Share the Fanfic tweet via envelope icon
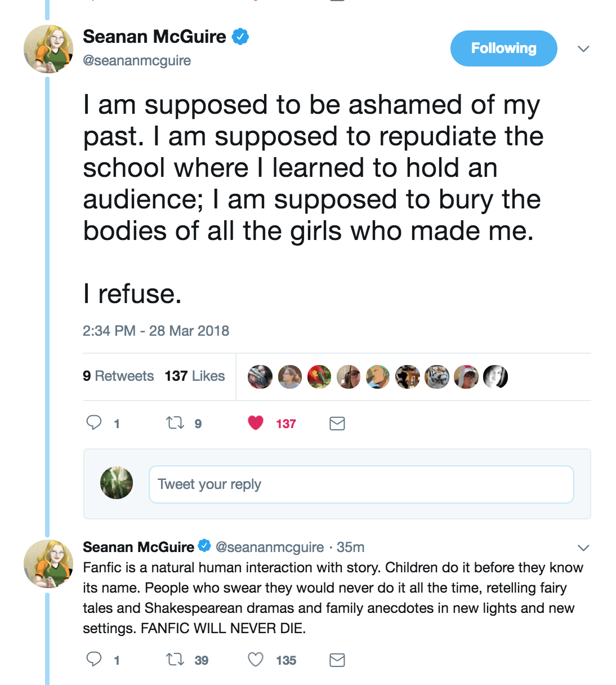The image size is (616, 685). coord(337,660)
